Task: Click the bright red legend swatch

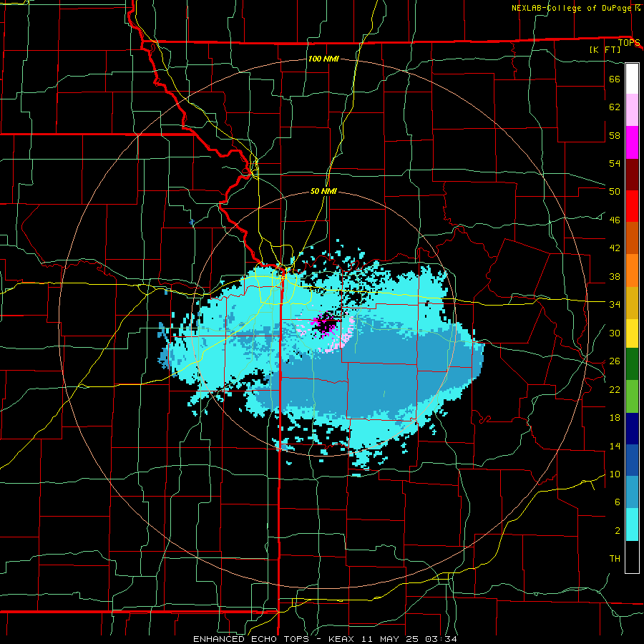Action: [x=632, y=206]
